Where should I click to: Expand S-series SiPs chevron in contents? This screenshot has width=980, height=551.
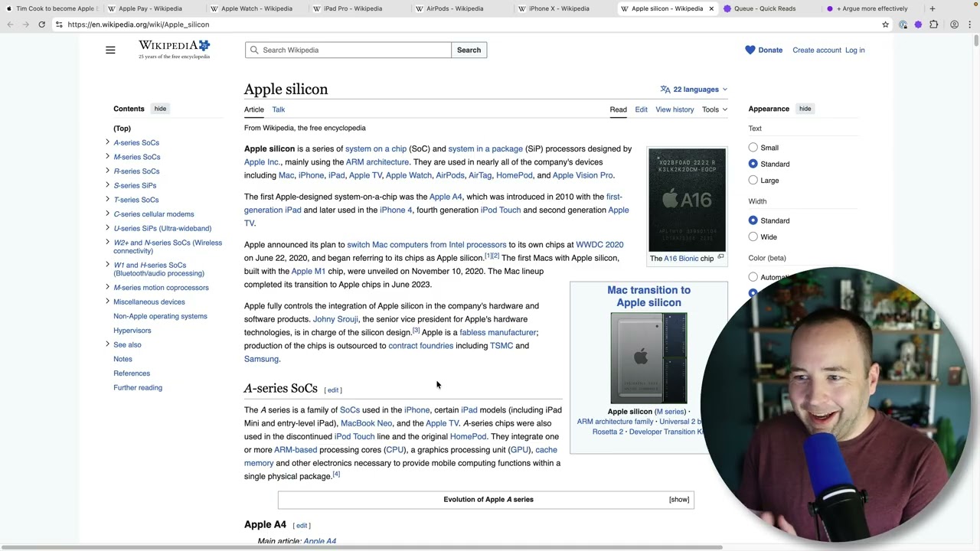pos(107,185)
